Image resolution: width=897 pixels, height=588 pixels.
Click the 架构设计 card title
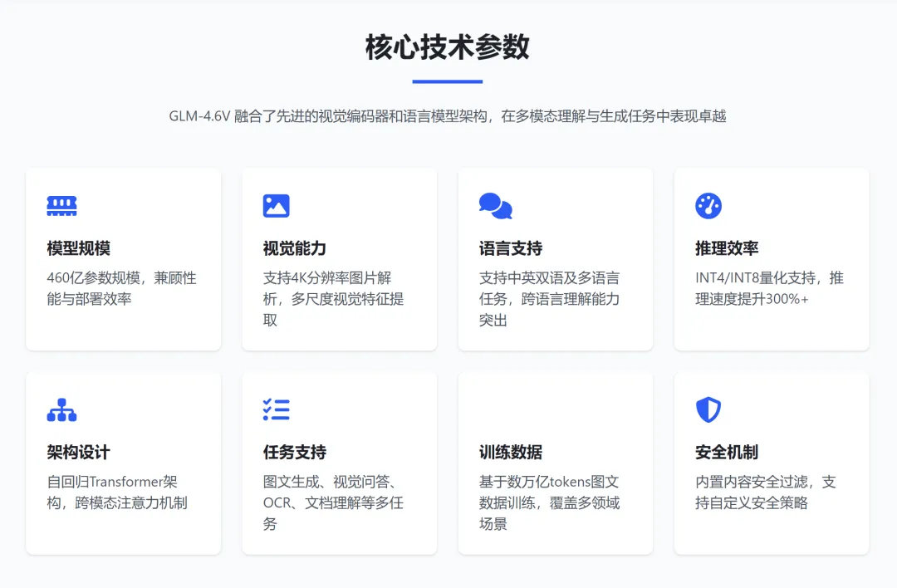click(78, 452)
